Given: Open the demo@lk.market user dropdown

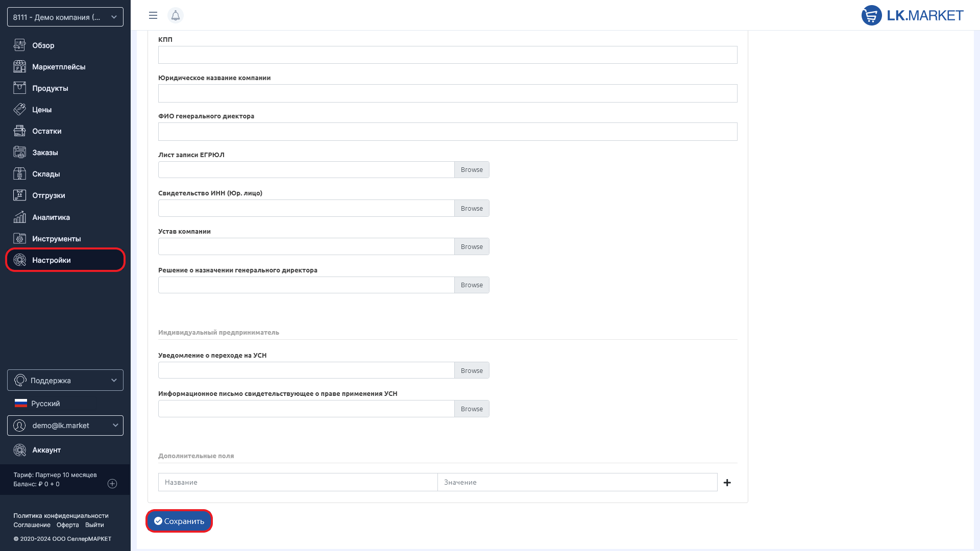Looking at the screenshot, I should coord(65,425).
